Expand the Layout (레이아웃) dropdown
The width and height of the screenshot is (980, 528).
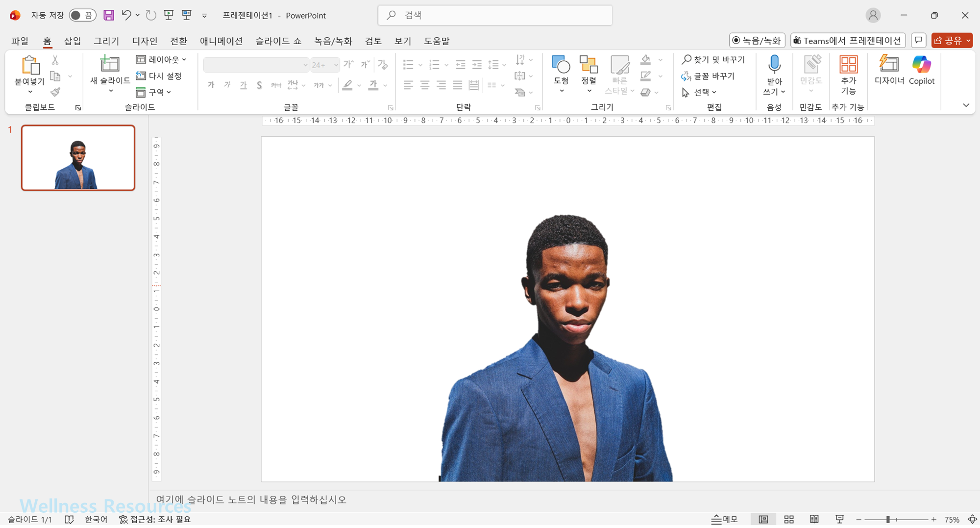(161, 60)
